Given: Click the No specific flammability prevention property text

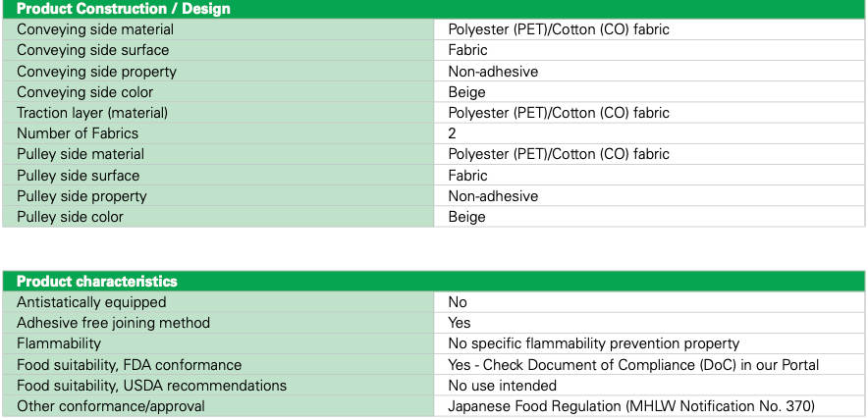Looking at the screenshot, I should (x=593, y=343).
